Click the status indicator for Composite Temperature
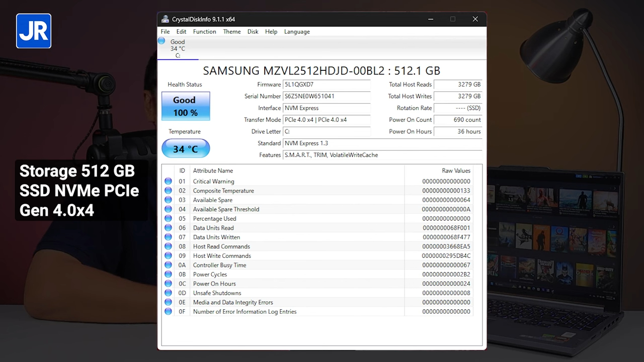Viewport: 644px width, 362px height. (x=168, y=191)
